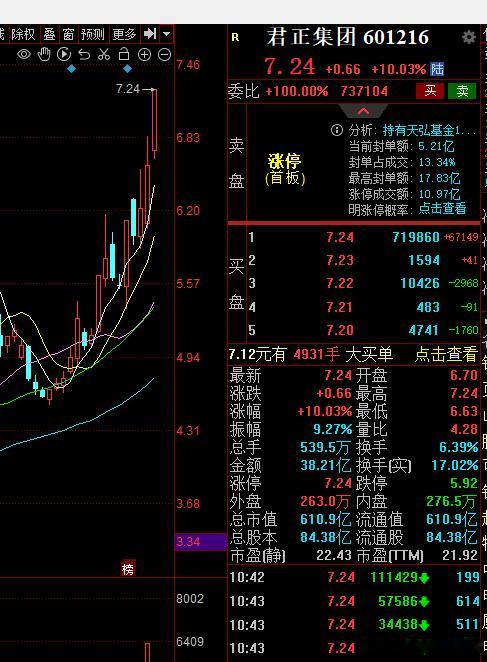Click the 涨停 (首板) label

pos(285,169)
